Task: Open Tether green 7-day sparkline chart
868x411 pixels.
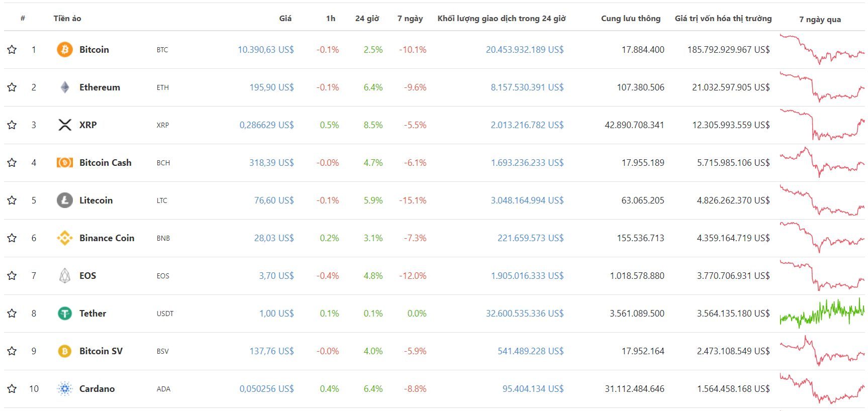Action: click(822, 314)
